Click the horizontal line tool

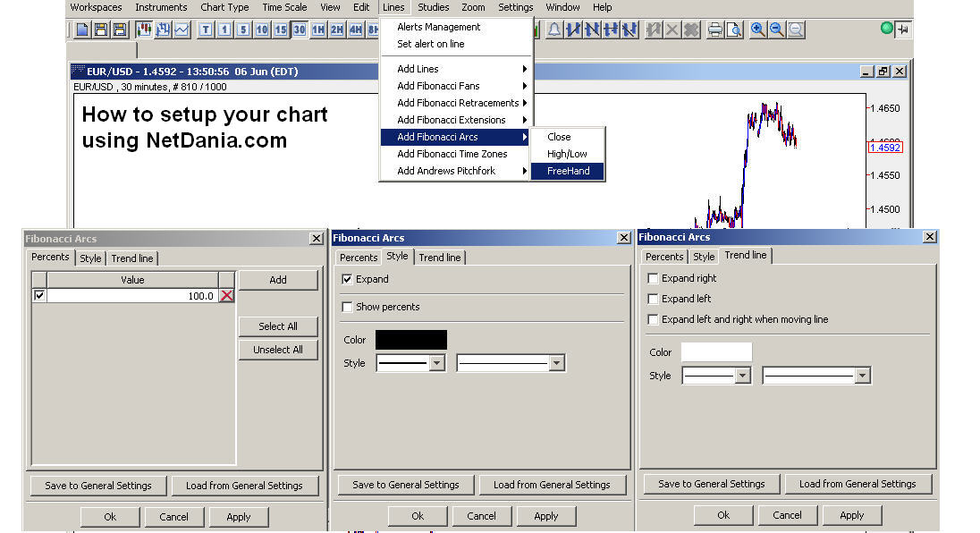pyautogui.click(x=611, y=30)
